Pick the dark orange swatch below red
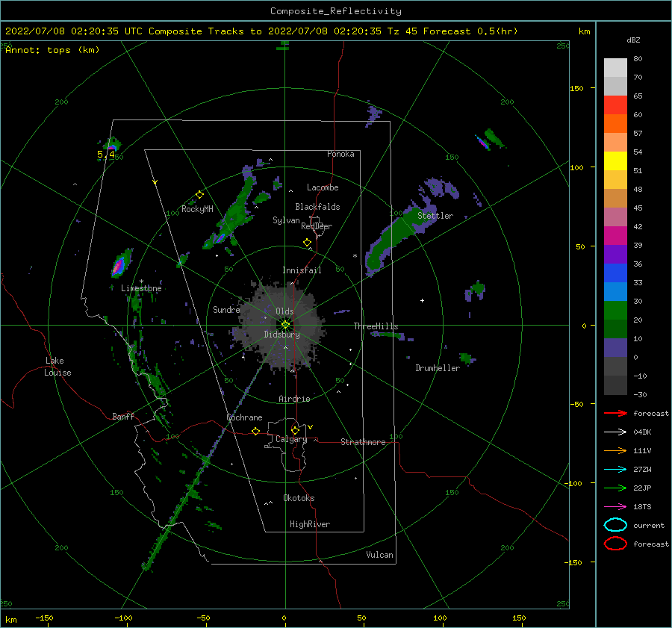672x628 pixels. [615, 124]
